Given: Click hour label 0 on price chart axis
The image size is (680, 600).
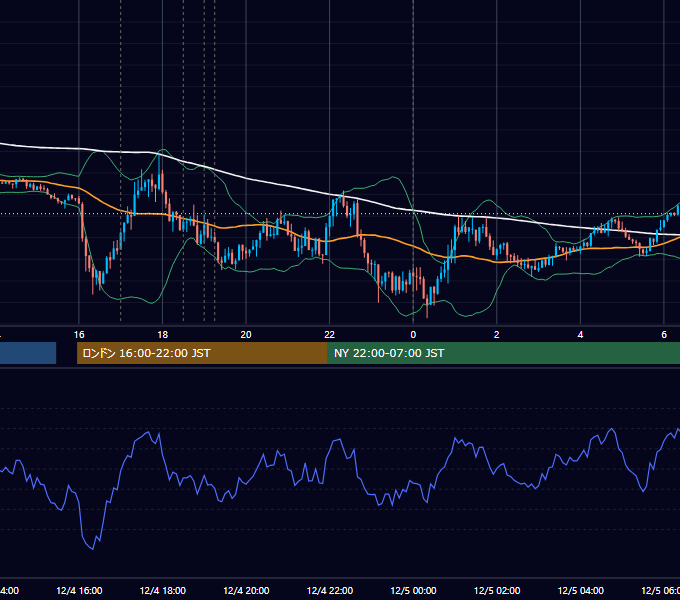Looking at the screenshot, I should point(413,334).
